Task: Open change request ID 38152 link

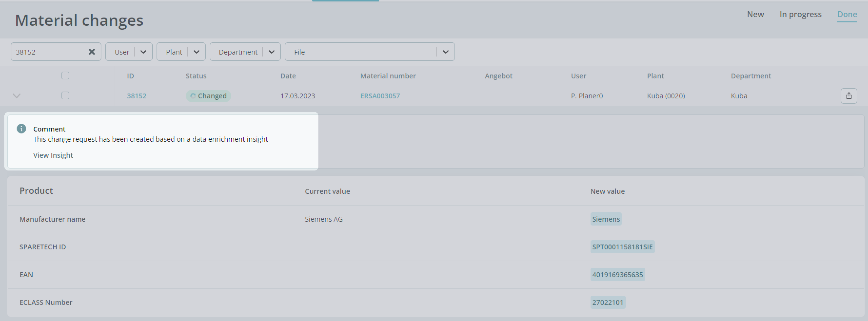Action: (x=137, y=96)
